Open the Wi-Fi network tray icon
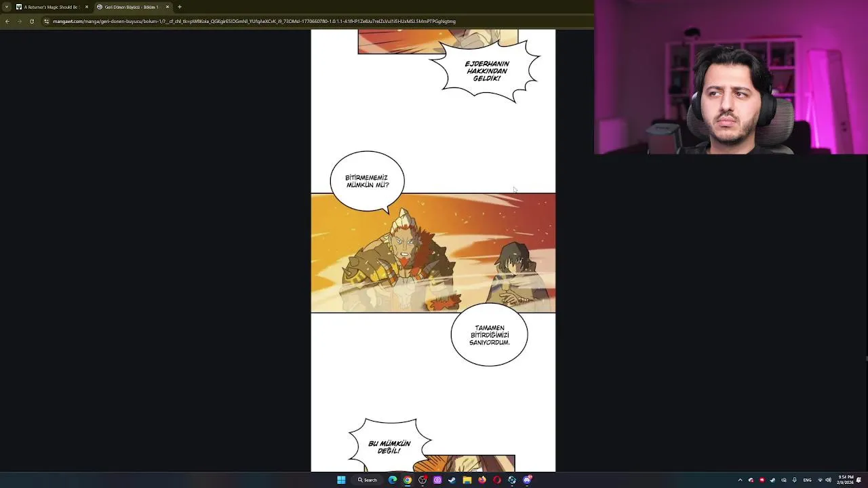The width and height of the screenshot is (868, 488). tap(820, 480)
